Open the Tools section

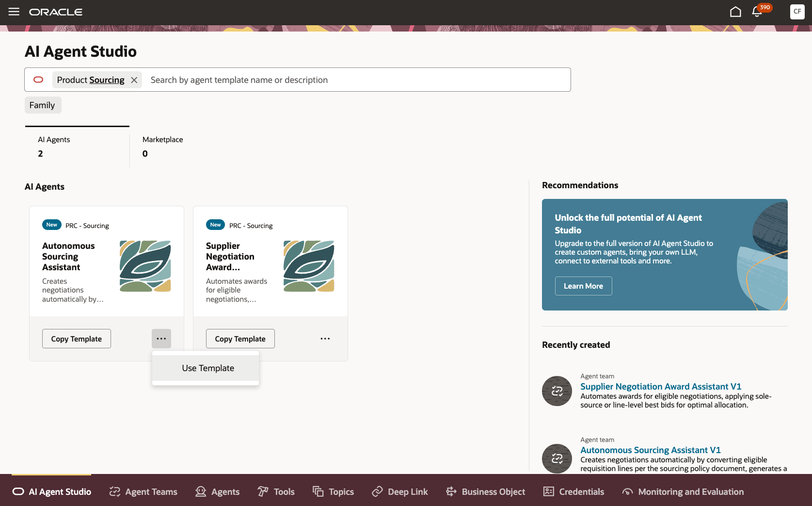pyautogui.click(x=275, y=491)
